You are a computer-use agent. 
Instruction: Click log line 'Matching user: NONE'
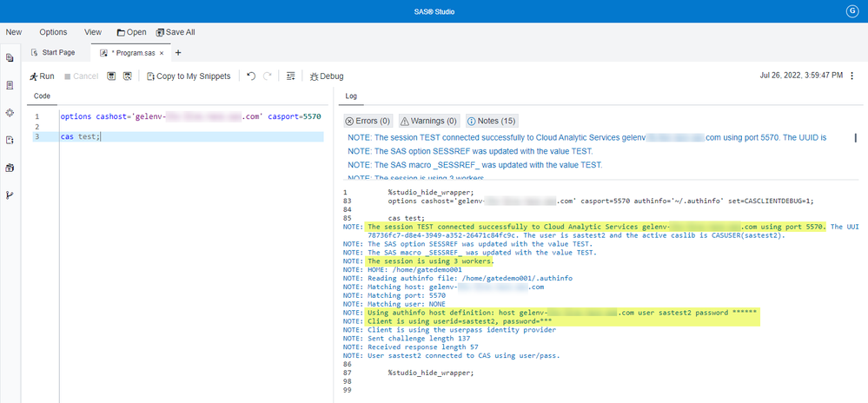[394, 304]
